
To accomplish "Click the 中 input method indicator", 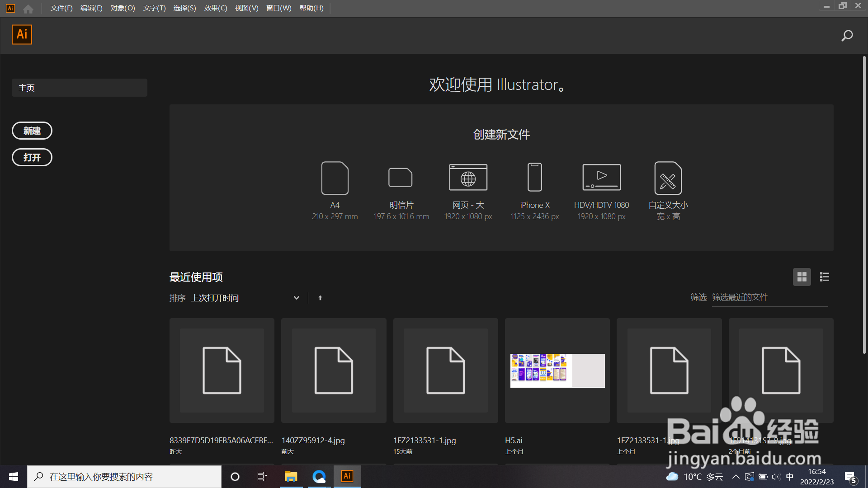I will 790,477.
